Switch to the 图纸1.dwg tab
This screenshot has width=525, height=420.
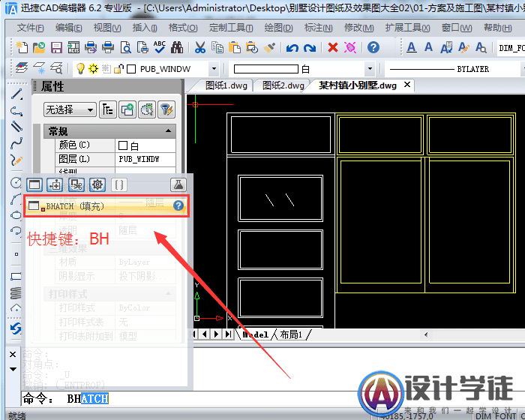(x=226, y=85)
